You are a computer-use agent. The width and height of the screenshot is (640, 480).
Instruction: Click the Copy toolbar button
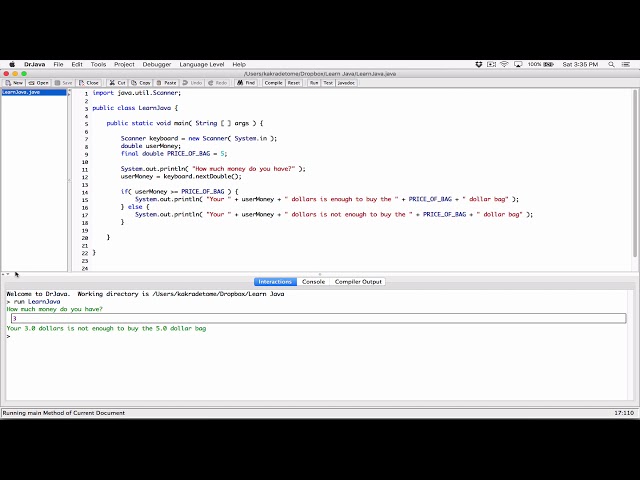[x=141, y=83]
